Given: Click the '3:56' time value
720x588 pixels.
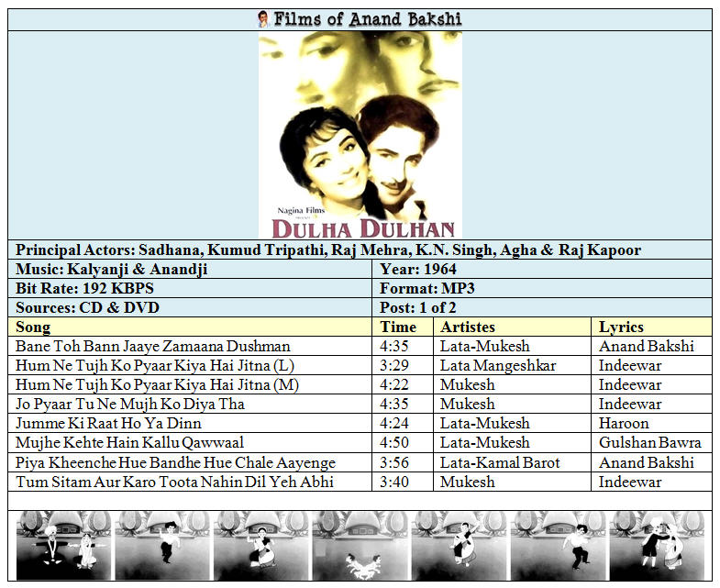Looking at the screenshot, I should (x=394, y=463).
